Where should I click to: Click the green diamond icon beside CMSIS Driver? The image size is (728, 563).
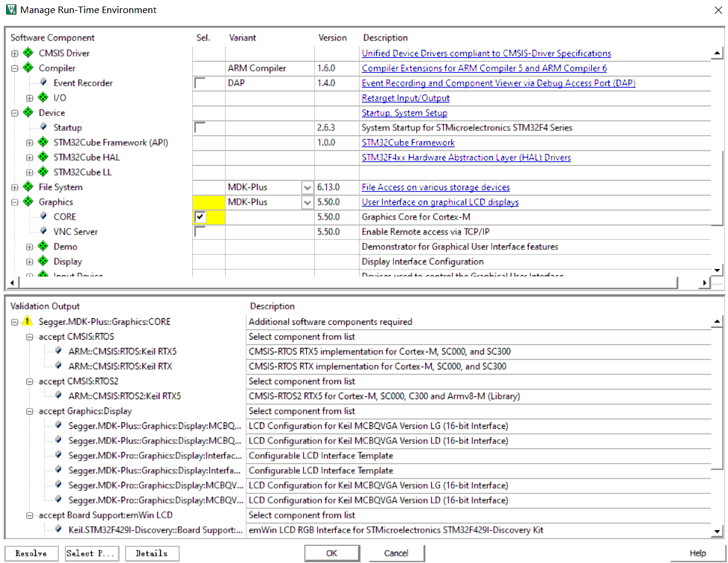(x=27, y=53)
